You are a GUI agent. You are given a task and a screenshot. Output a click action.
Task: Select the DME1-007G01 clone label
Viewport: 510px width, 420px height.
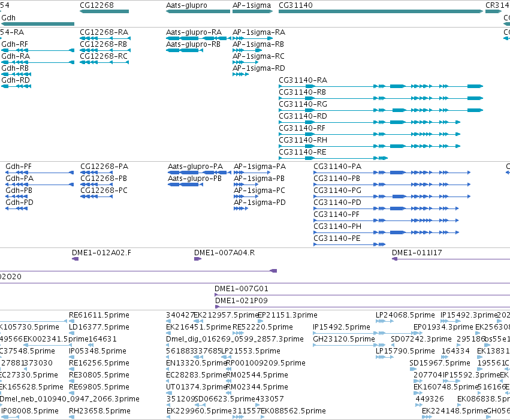click(242, 289)
